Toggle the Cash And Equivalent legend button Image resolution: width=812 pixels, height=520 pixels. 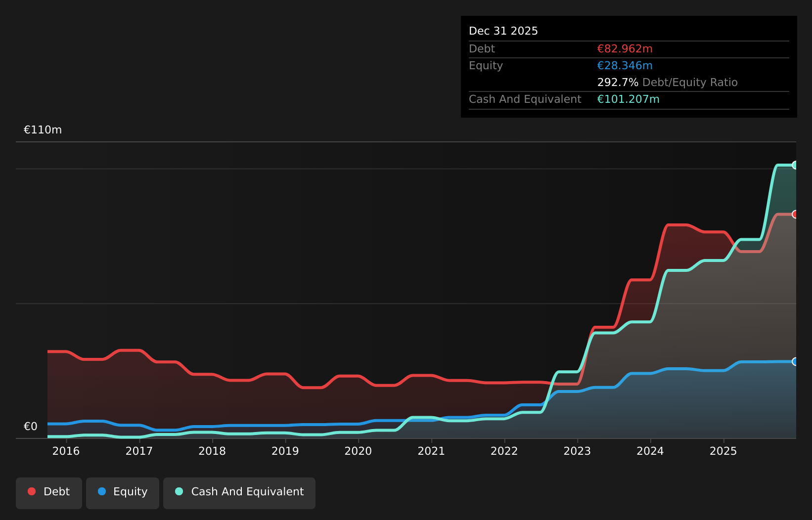(x=239, y=493)
